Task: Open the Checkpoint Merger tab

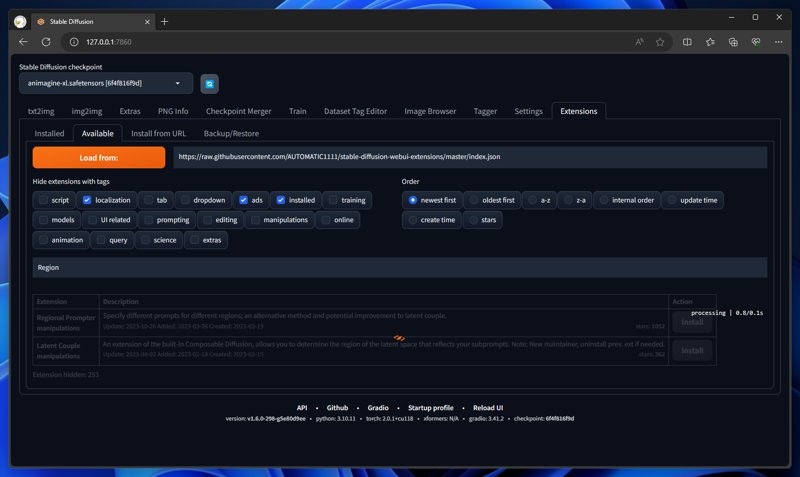Action: point(238,111)
